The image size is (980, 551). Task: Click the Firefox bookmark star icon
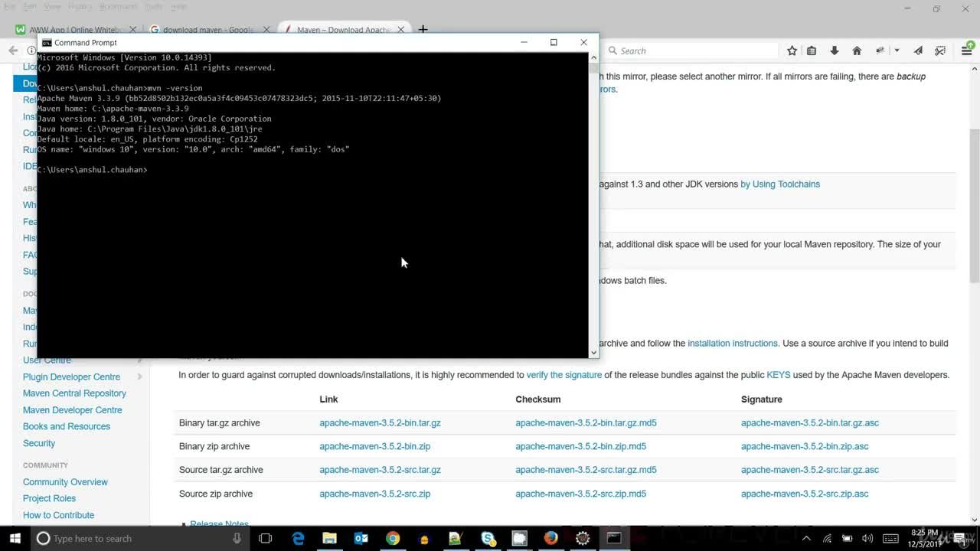coord(792,51)
